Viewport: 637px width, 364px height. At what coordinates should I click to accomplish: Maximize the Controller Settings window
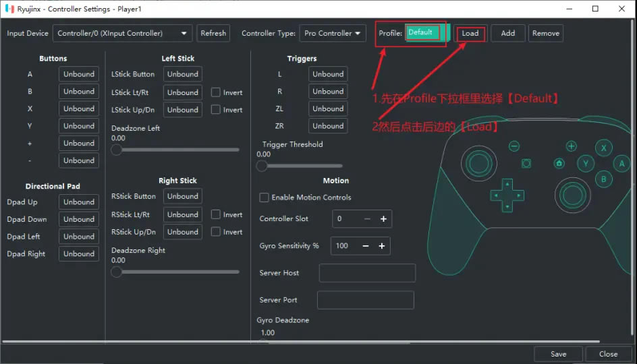(595, 9)
